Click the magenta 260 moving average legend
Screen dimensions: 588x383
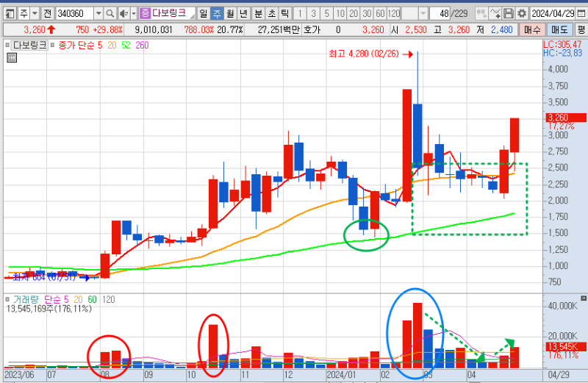click(x=142, y=46)
